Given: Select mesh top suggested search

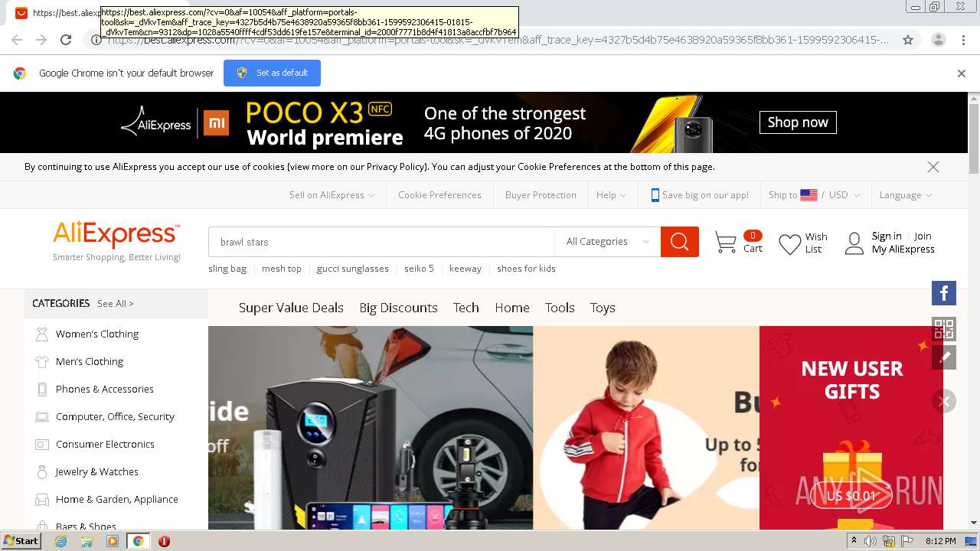Looking at the screenshot, I should click(x=282, y=269).
